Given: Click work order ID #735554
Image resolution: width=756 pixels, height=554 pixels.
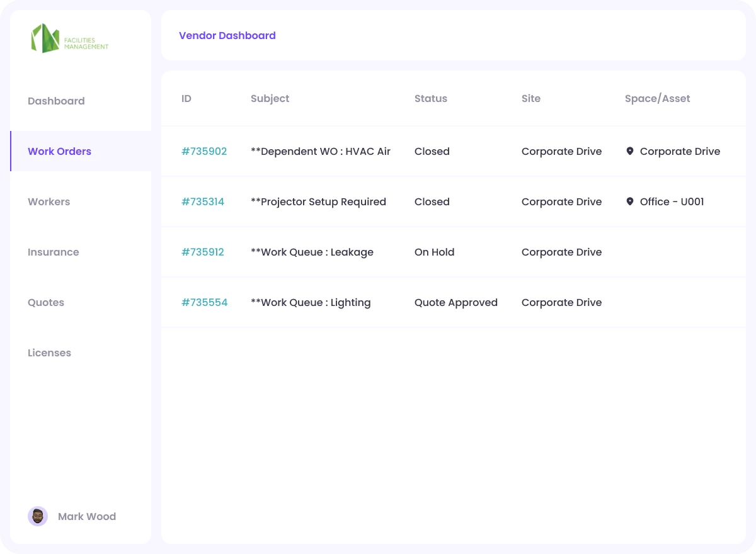Looking at the screenshot, I should [204, 302].
